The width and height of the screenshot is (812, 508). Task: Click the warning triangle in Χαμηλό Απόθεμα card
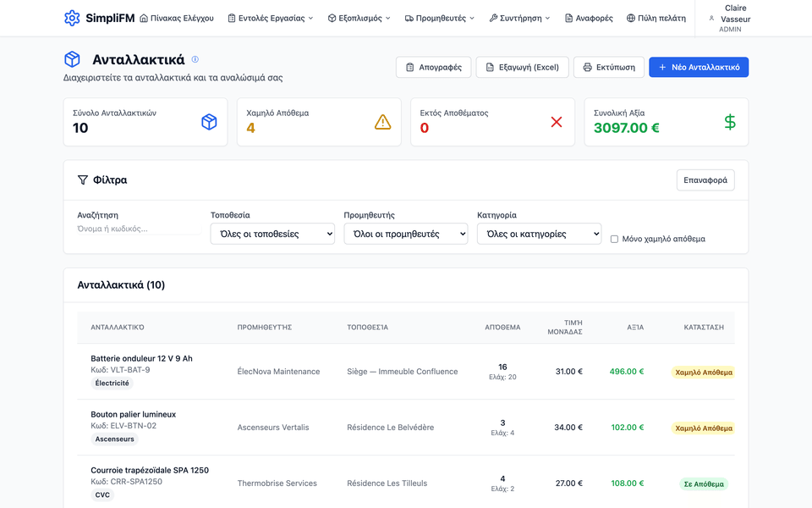coord(382,122)
